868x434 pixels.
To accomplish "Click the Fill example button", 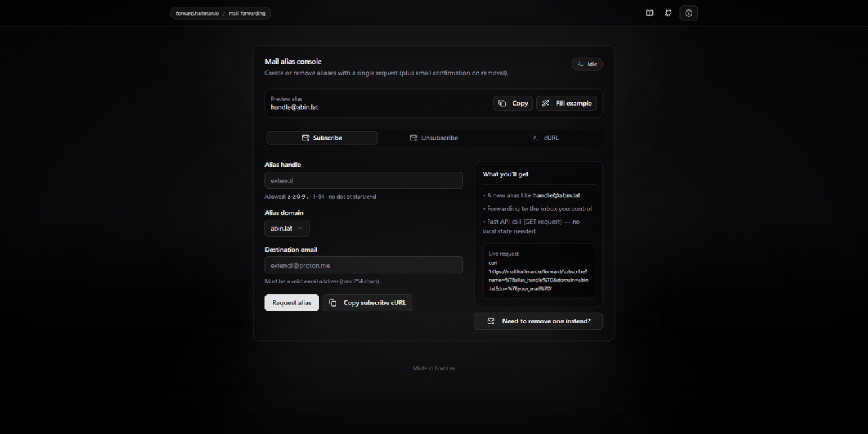I will pos(567,103).
